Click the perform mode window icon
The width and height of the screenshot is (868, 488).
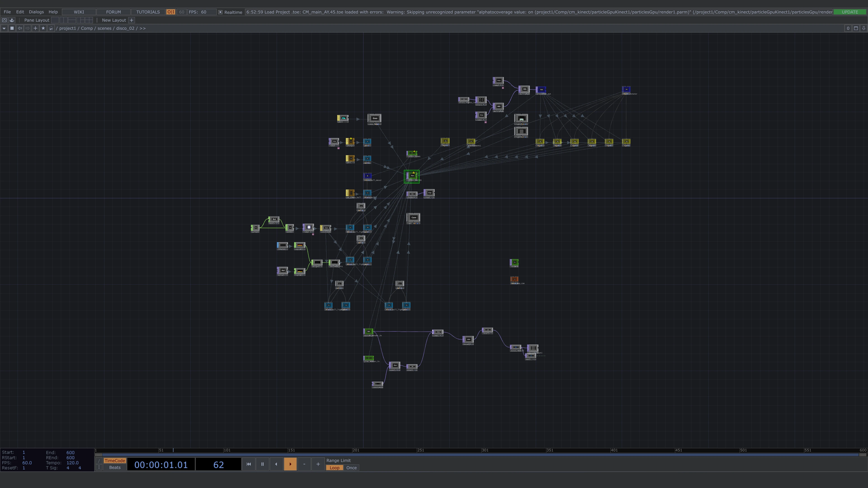pos(4,20)
